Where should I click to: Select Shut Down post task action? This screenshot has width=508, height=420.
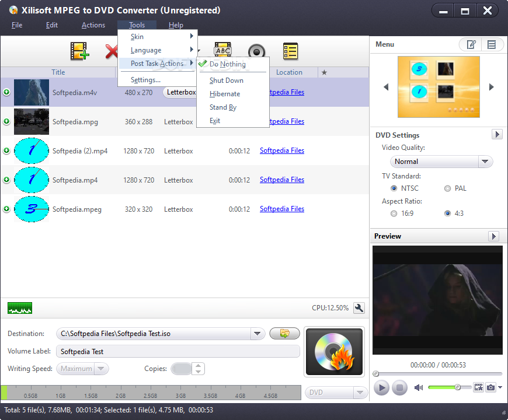[232, 80]
